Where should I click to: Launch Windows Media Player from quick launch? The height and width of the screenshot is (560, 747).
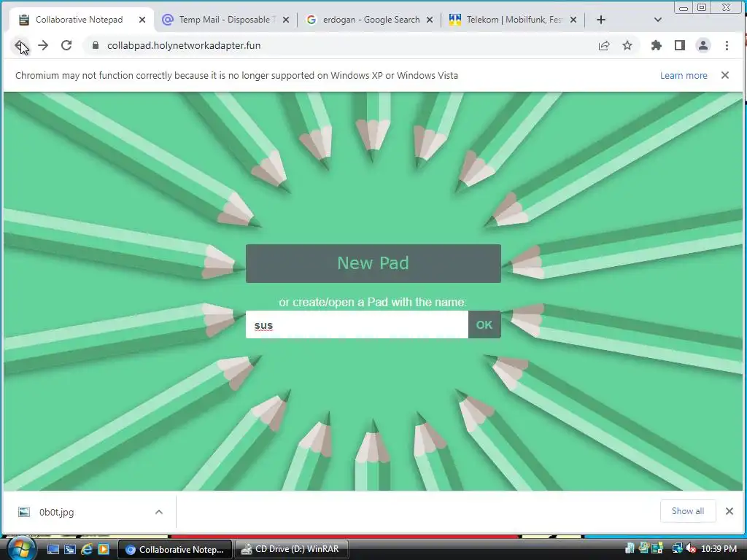[x=104, y=550]
